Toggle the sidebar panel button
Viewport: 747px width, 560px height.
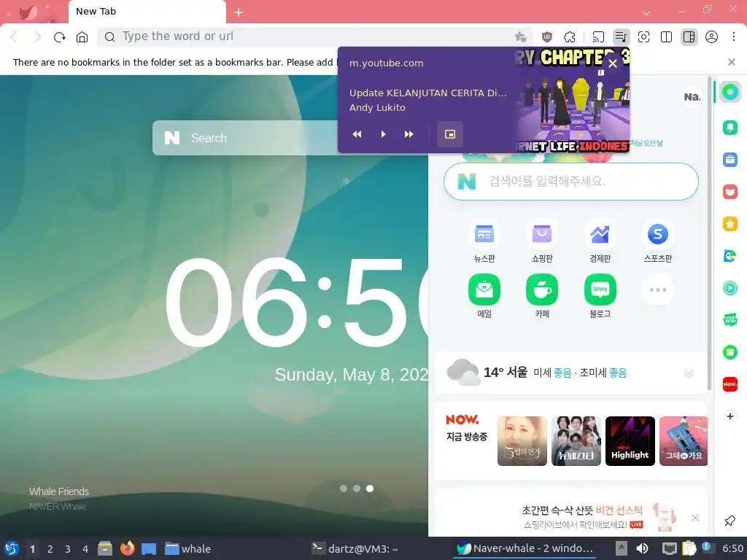pyautogui.click(x=689, y=36)
